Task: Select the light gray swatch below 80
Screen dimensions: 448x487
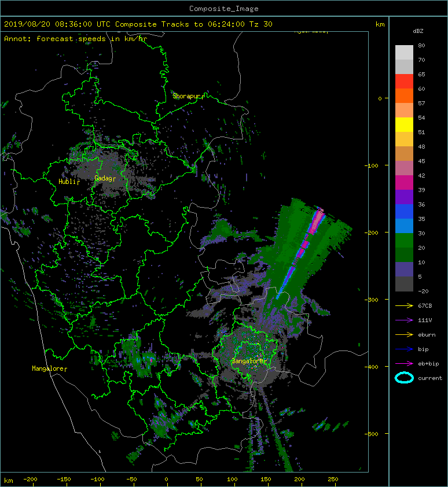Action: 404,52
